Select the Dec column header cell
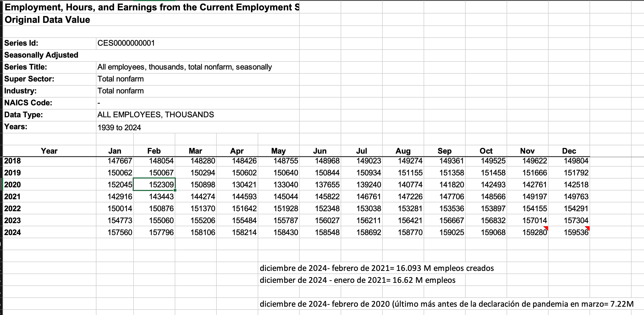The image size is (644, 315). (x=569, y=151)
